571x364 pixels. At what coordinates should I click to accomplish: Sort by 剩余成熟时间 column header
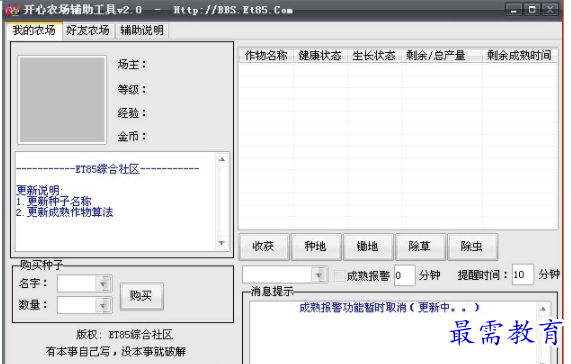click(x=519, y=55)
